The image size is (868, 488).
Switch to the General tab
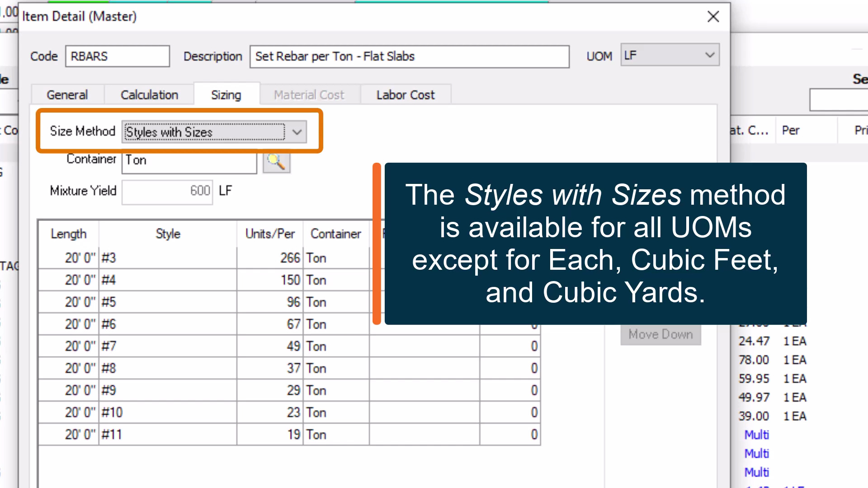pyautogui.click(x=67, y=95)
